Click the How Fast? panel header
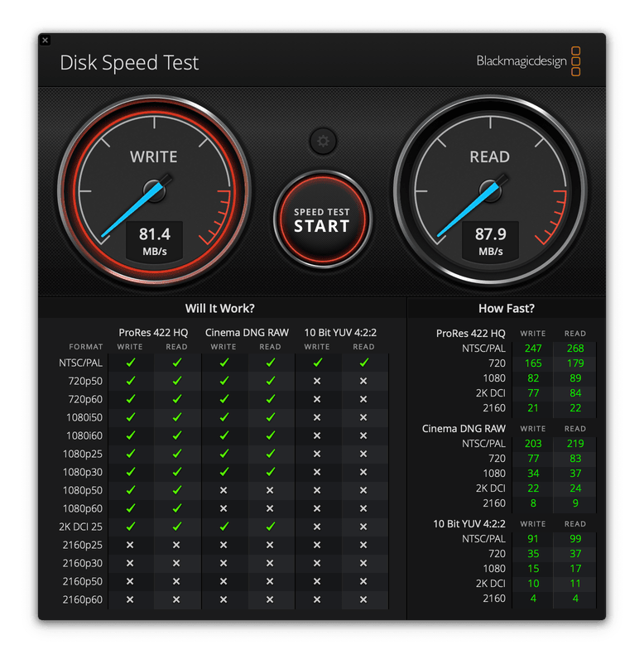The image size is (644, 664). pos(506,309)
